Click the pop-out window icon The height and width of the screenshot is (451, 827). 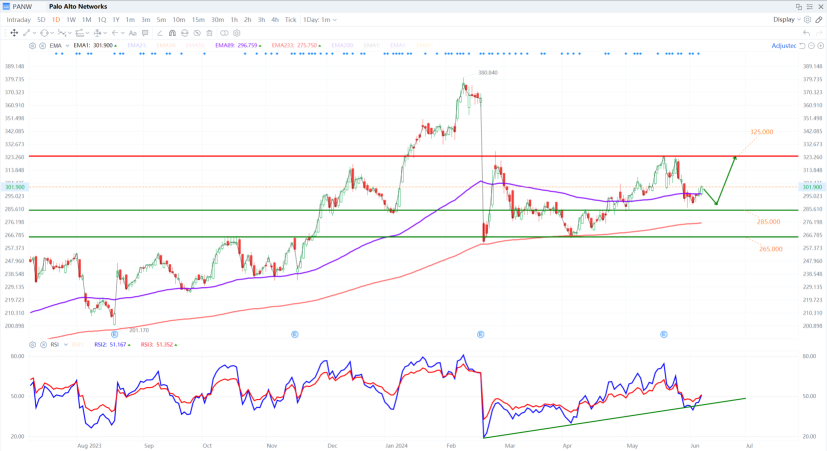[x=799, y=6]
